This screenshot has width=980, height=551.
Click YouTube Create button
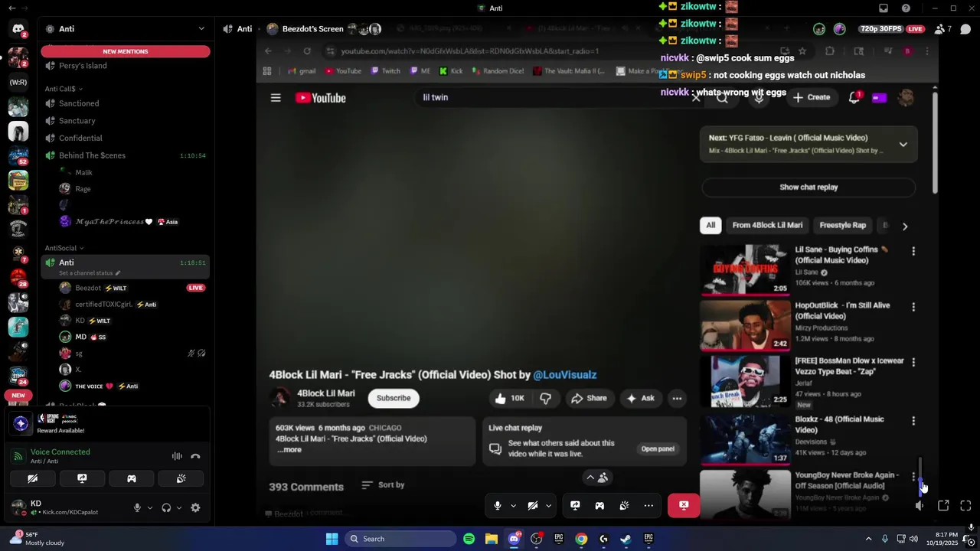pyautogui.click(x=812, y=98)
